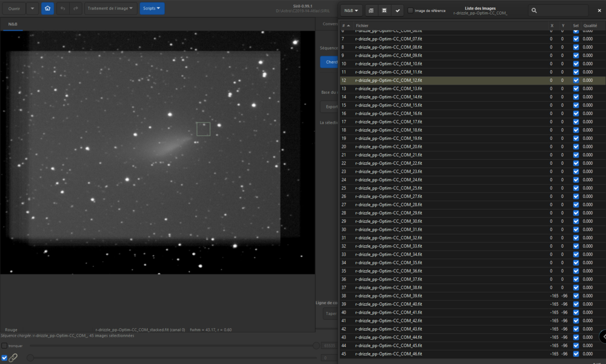This screenshot has width=606, height=364.
Task: Open the 'Traitement de l'image' dropdown
Action: [110, 9]
